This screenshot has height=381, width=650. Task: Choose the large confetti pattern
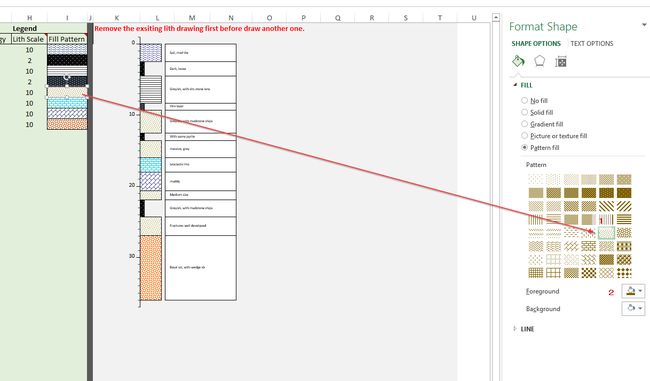624,233
